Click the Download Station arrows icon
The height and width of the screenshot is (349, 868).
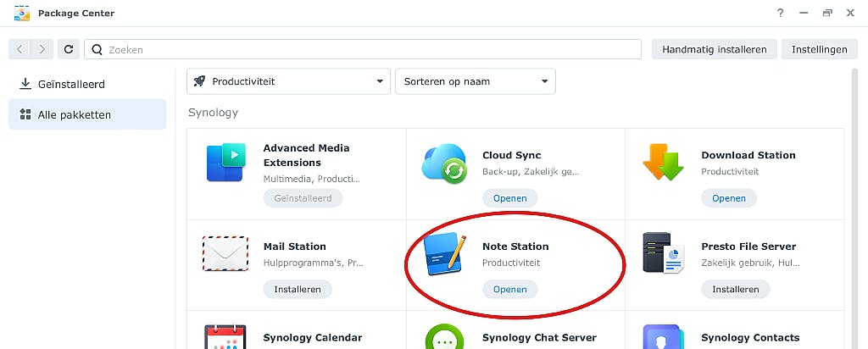click(x=663, y=163)
